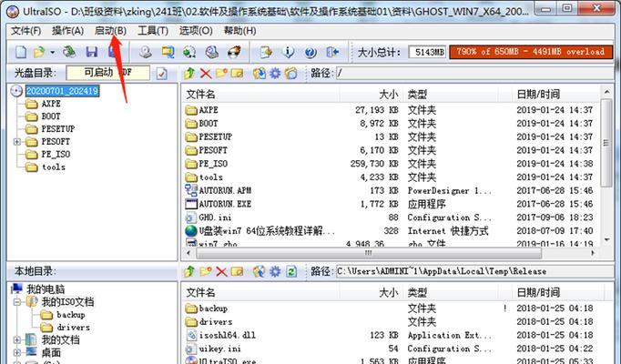Click the green Refresh icon in local toolbar
Viewport: 621px width, 364px height.
291,271
